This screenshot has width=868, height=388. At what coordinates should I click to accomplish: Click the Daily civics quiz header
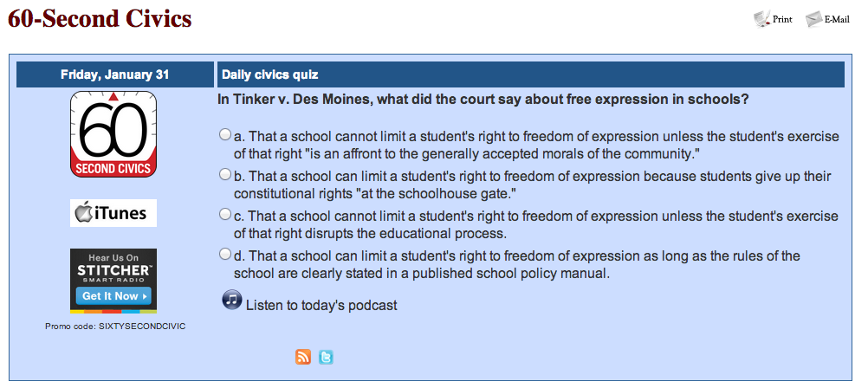click(531, 74)
